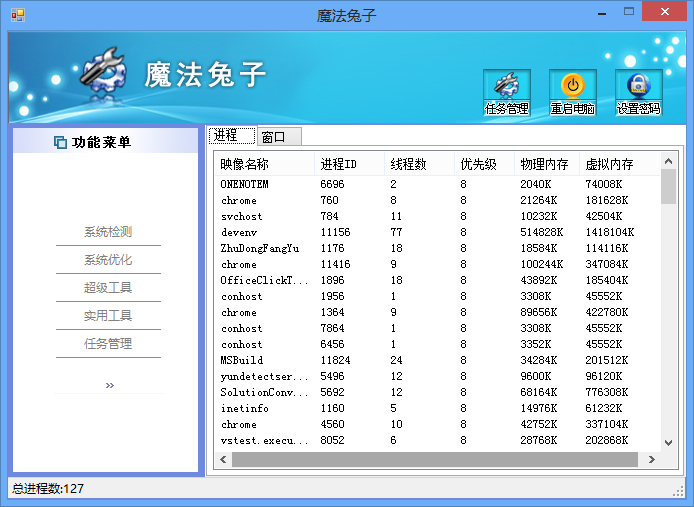
Task: Click the horizontal scrollbar left arrow
Action: click(x=224, y=460)
